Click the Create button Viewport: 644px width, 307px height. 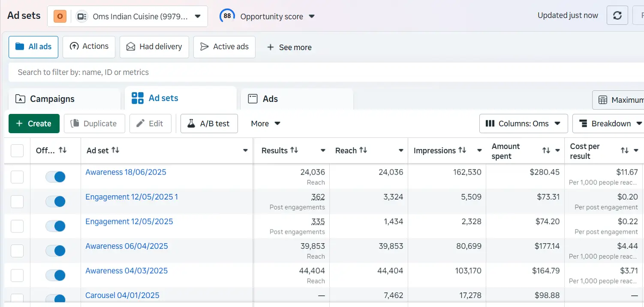tap(33, 123)
